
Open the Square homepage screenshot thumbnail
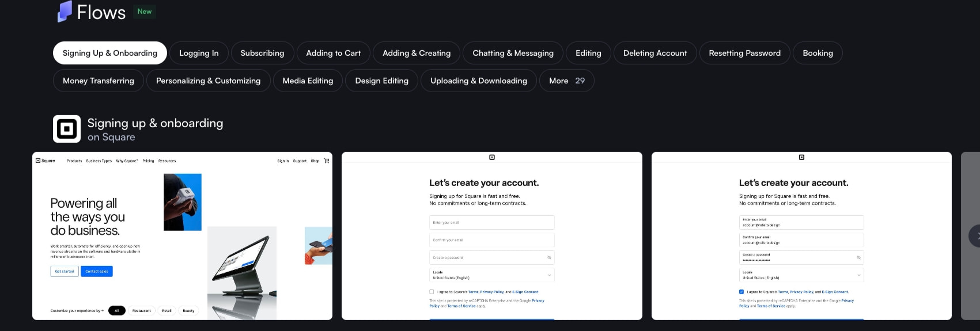(182, 236)
